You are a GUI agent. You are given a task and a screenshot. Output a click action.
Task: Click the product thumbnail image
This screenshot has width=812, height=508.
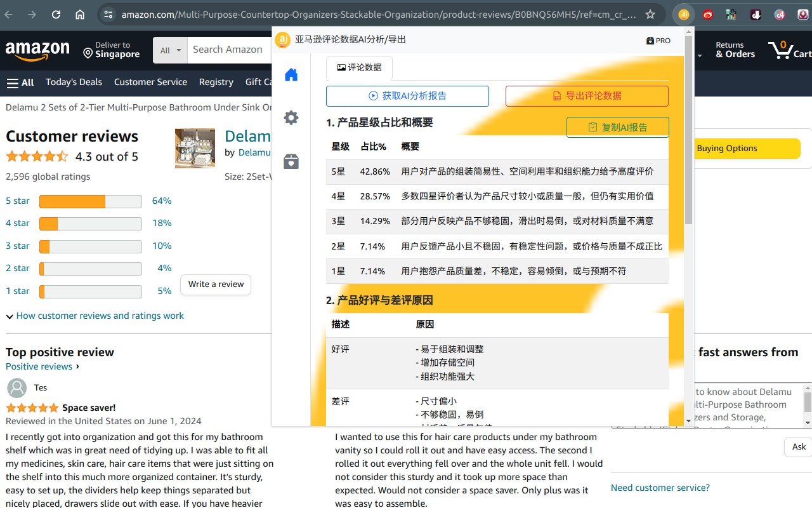(195, 149)
